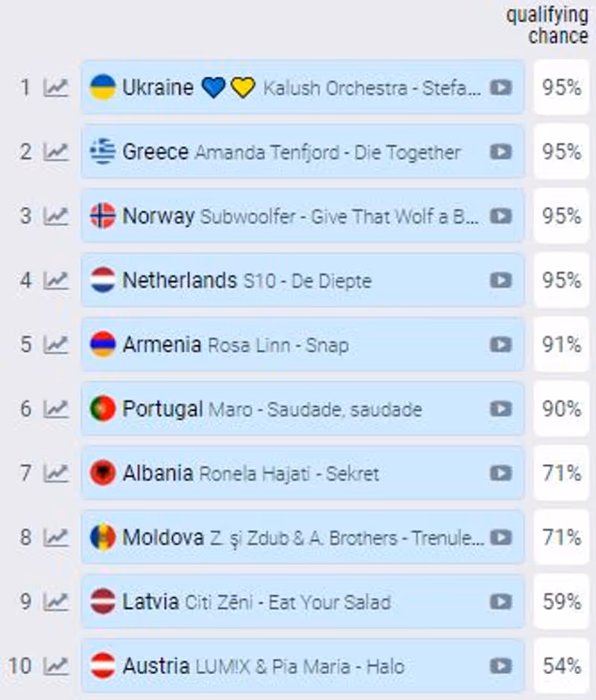
Task: Open the trend graph icon for Norway
Action: click(x=56, y=216)
